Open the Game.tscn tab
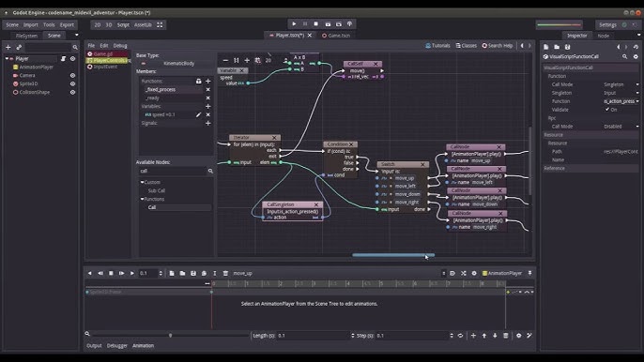This screenshot has height=362, width=644. click(336, 36)
